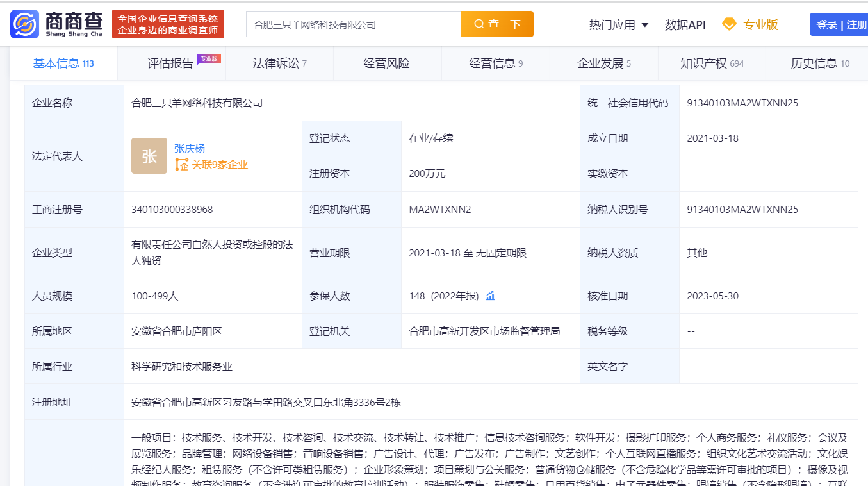868x486 pixels.
Task: Switch to the 企业发展 tab
Action: click(x=604, y=63)
